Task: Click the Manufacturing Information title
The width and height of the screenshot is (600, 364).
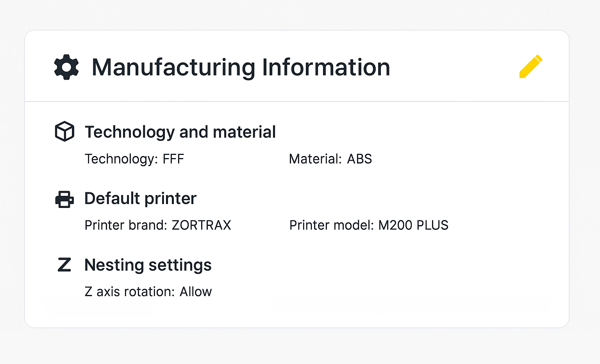Action: 241,67
